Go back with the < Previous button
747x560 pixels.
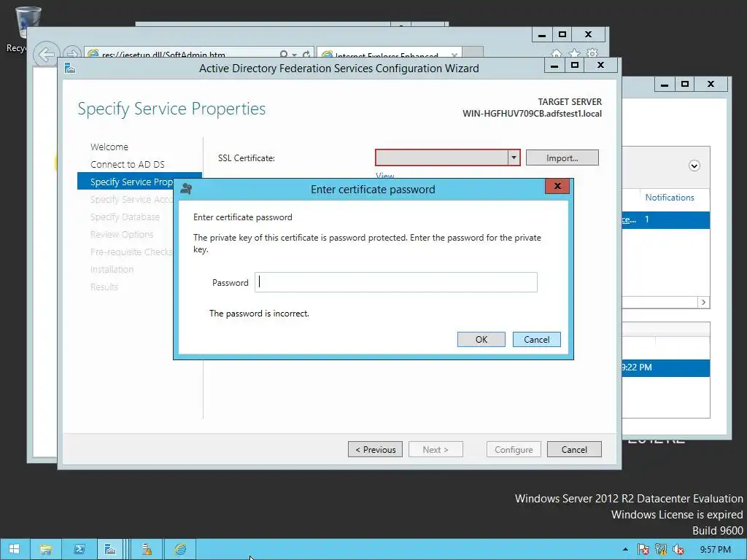point(376,449)
